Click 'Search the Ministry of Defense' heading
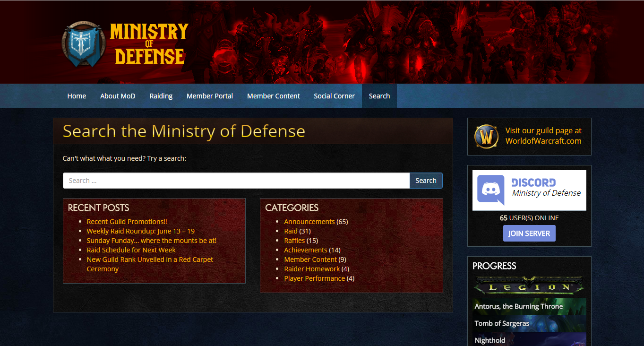Image resolution: width=644 pixels, height=346 pixels. coord(184,131)
